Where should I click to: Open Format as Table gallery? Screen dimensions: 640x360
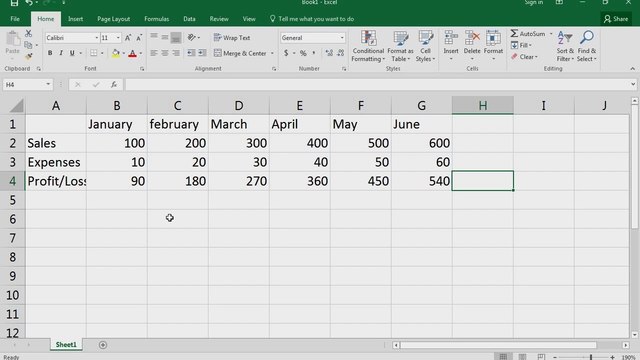coord(400,46)
